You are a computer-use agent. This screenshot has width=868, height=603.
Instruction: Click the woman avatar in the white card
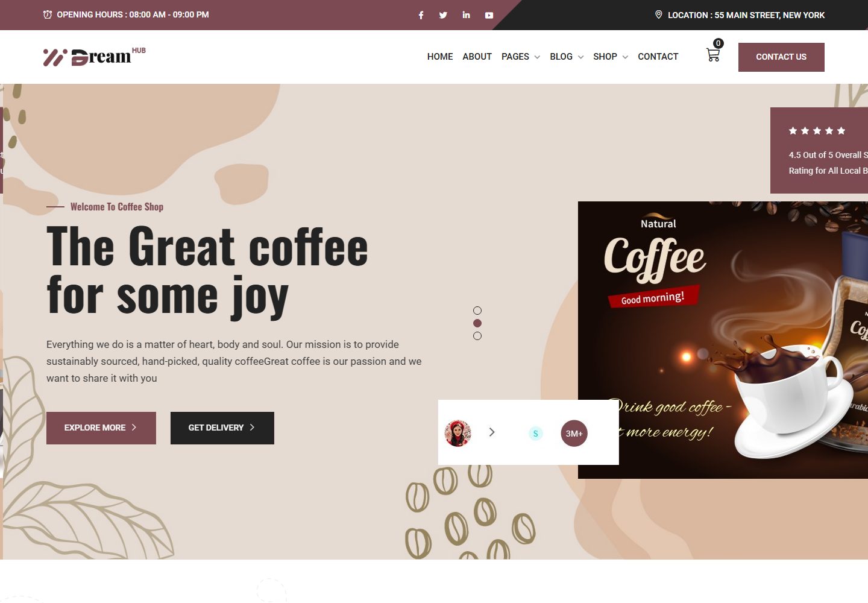coord(458,433)
